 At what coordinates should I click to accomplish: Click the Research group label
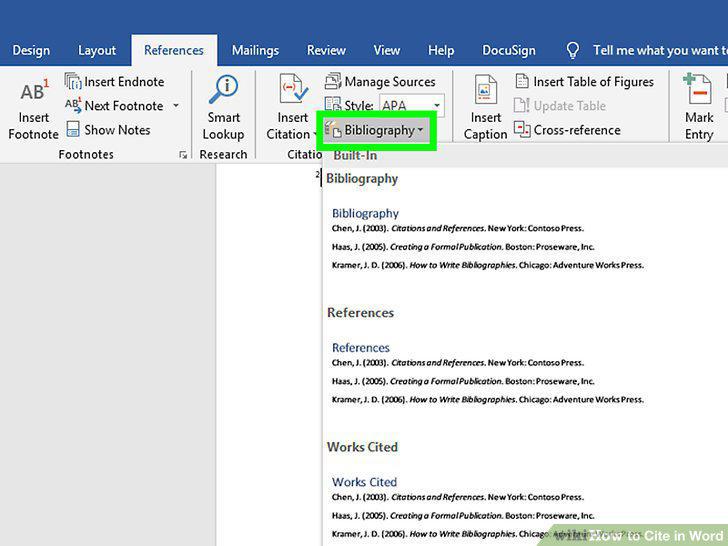[x=223, y=155]
